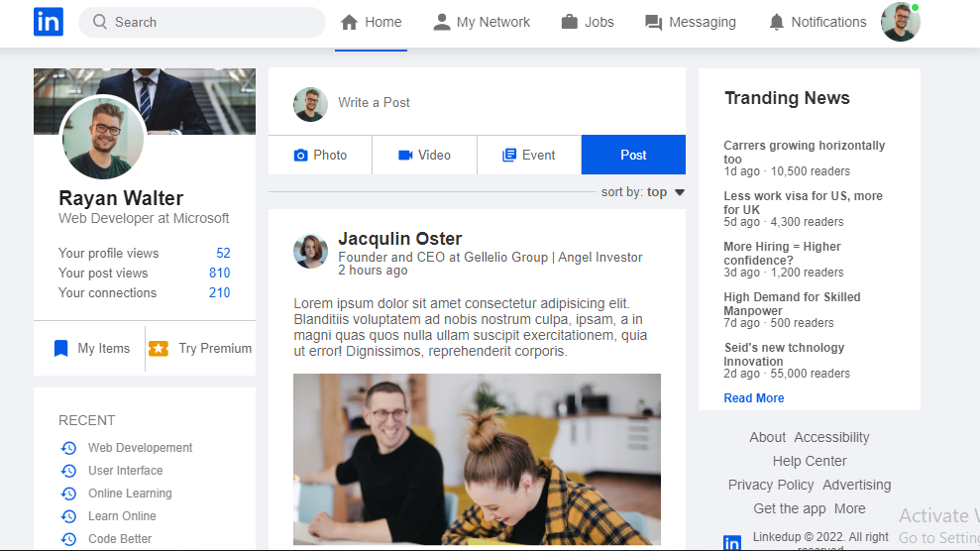The image size is (980, 551).
Task: Open 'High Demand for Skilled Manpower' news item
Action: [x=792, y=303]
